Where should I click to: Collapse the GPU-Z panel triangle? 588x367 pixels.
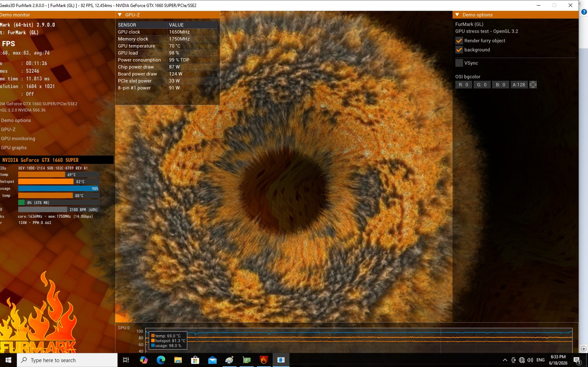[x=120, y=15]
